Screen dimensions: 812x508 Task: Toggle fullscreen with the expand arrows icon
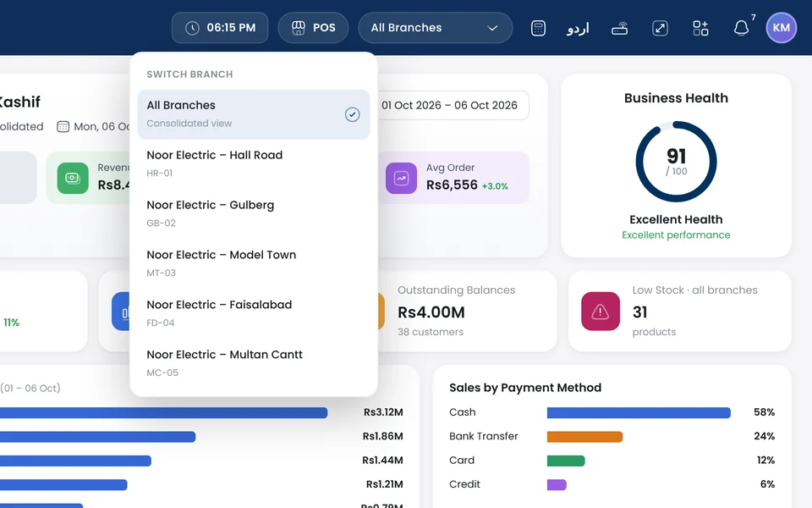pyautogui.click(x=660, y=28)
